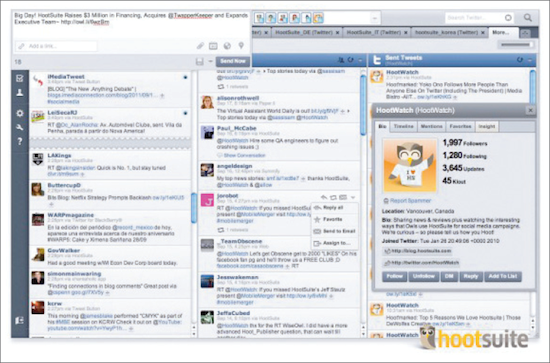The width and height of the screenshot is (550, 363).
Task: Click the Twitter bird icon in Sent Tweets header
Action: point(377,60)
